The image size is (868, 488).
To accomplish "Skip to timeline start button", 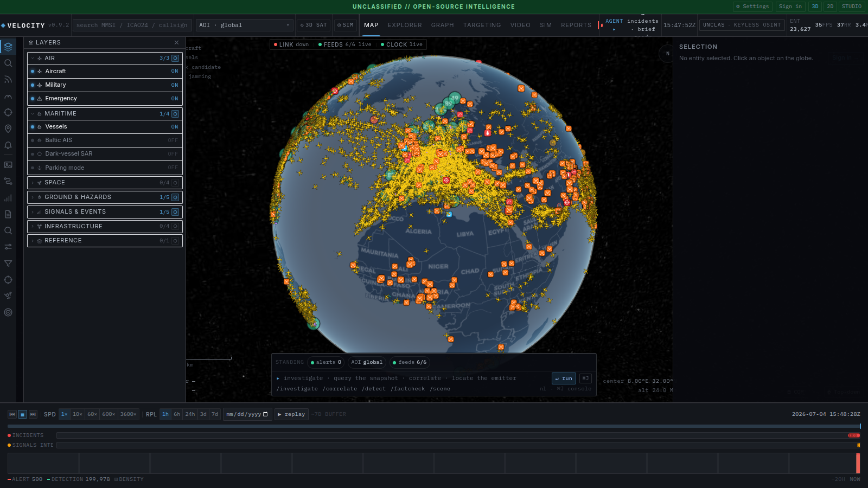I will pos(12,414).
